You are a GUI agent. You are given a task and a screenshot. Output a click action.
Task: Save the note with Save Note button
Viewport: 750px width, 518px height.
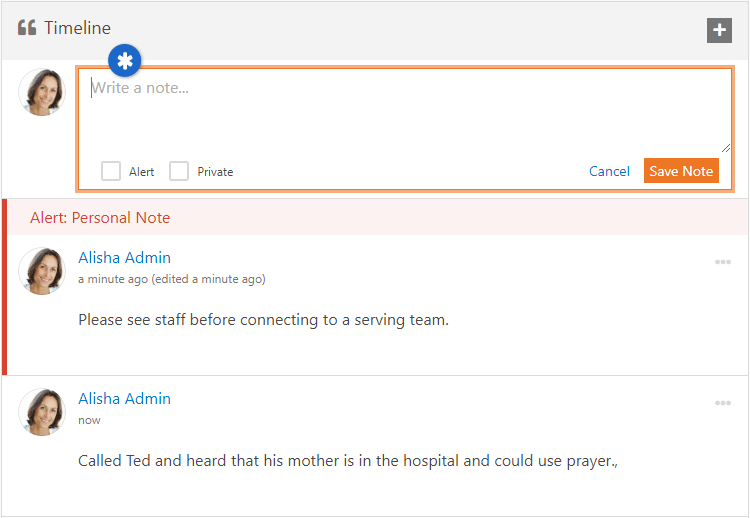[x=681, y=171]
